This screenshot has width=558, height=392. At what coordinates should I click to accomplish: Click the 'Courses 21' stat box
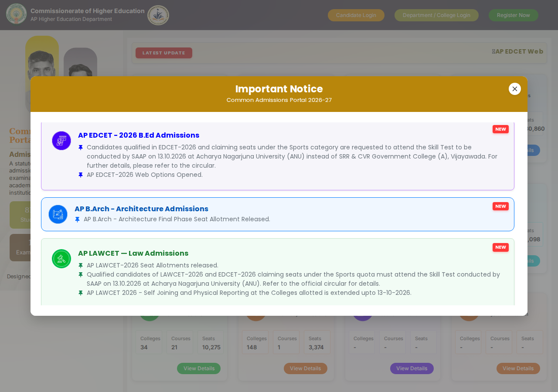pos(180,342)
